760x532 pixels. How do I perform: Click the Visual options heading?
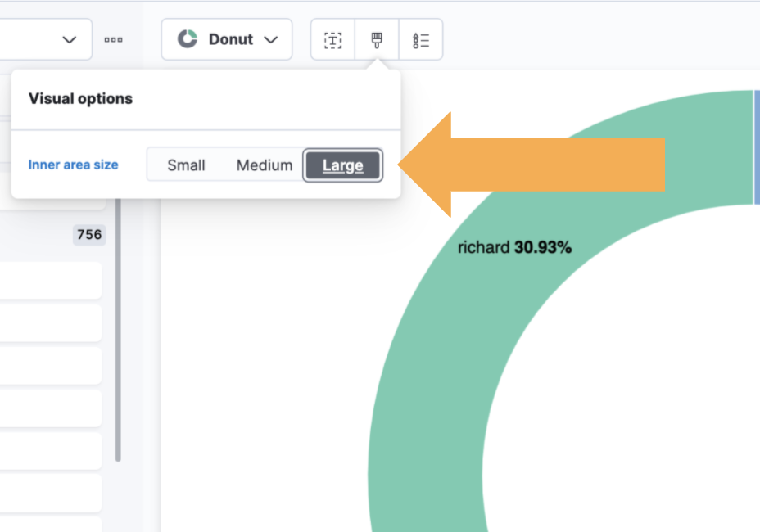80,98
